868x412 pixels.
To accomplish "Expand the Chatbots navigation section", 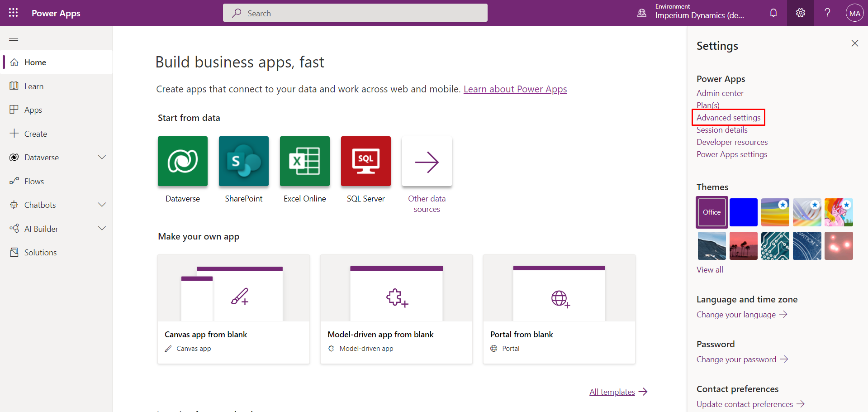I will (102, 205).
